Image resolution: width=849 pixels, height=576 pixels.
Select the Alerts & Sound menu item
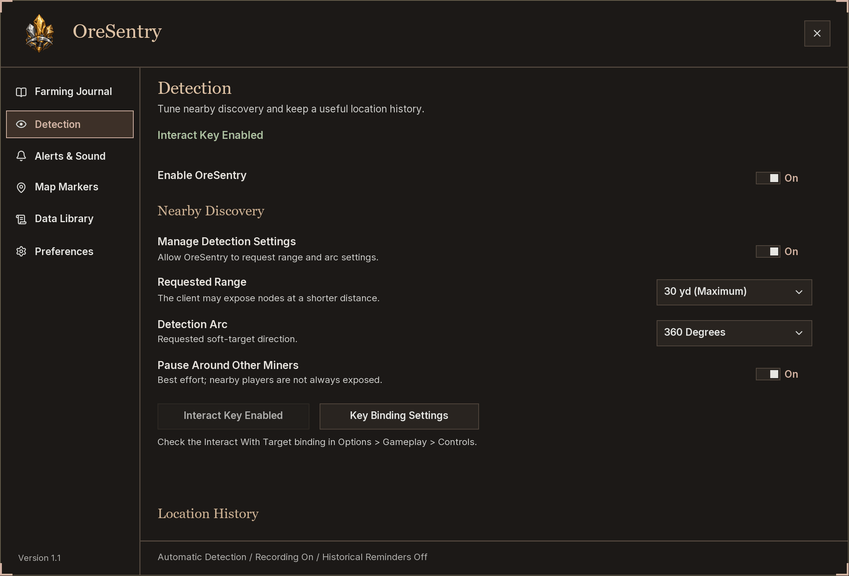pyautogui.click(x=70, y=156)
